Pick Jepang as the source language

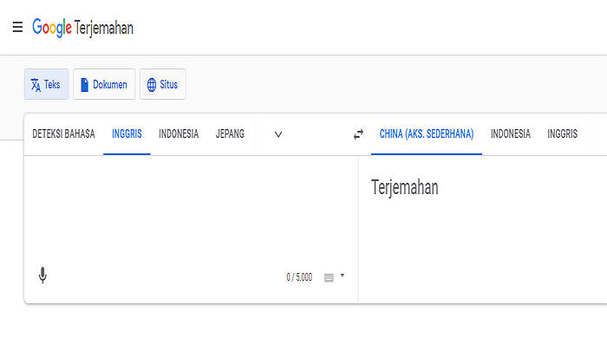tap(230, 134)
